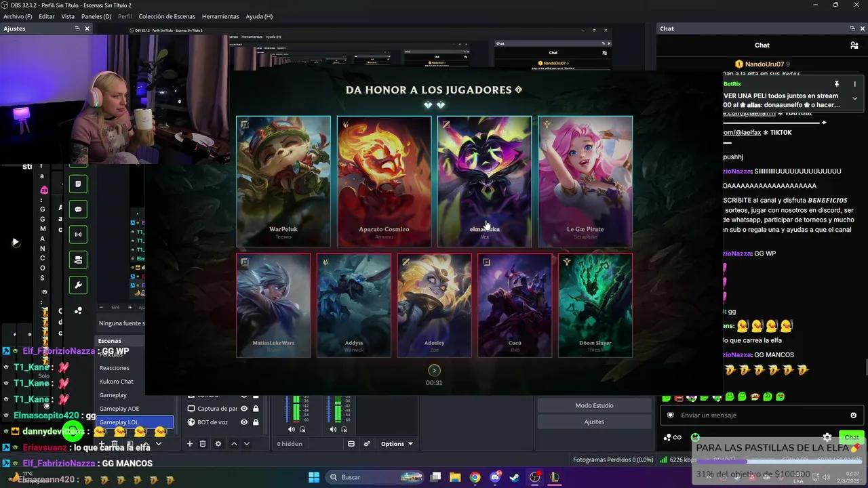The height and width of the screenshot is (488, 868).
Task: Select the Gameplay AOE scene
Action: (119, 409)
